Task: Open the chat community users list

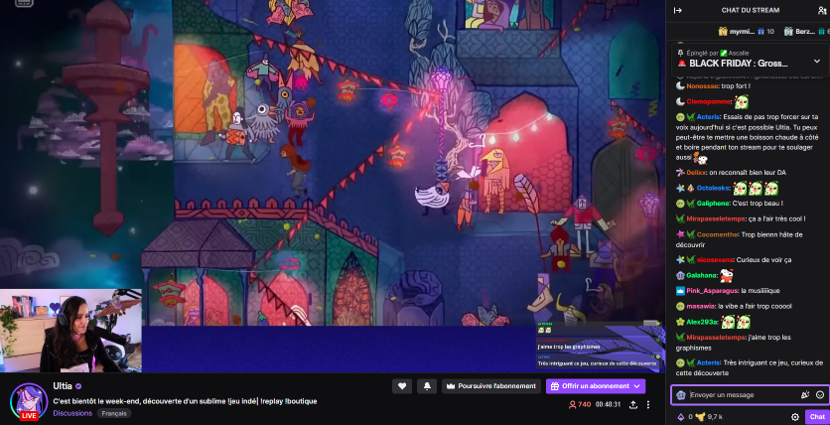Action: [x=822, y=10]
